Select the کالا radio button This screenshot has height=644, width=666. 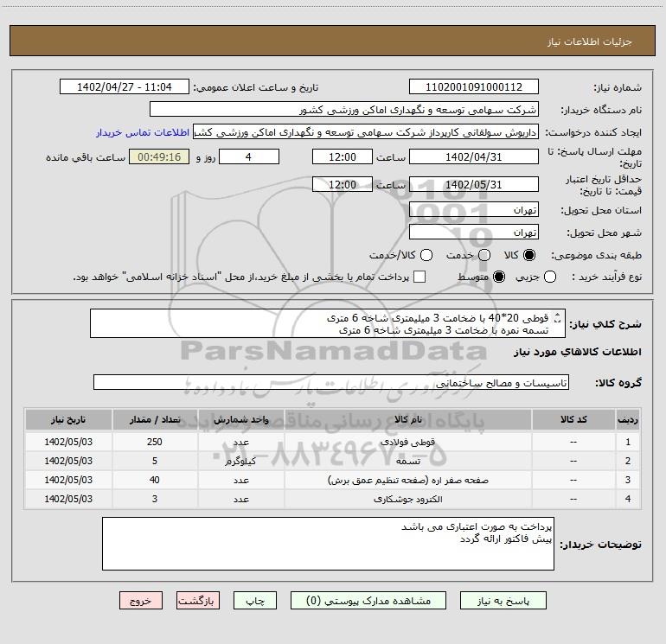(529, 255)
